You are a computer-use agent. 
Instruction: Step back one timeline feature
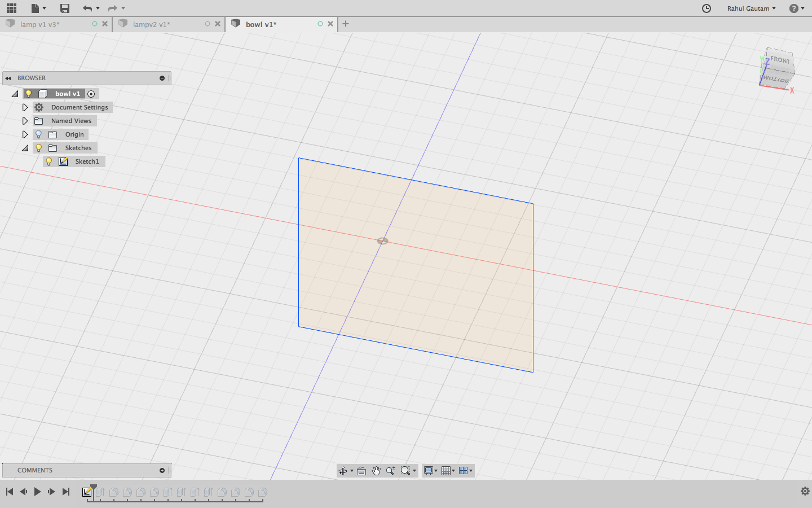(x=24, y=492)
